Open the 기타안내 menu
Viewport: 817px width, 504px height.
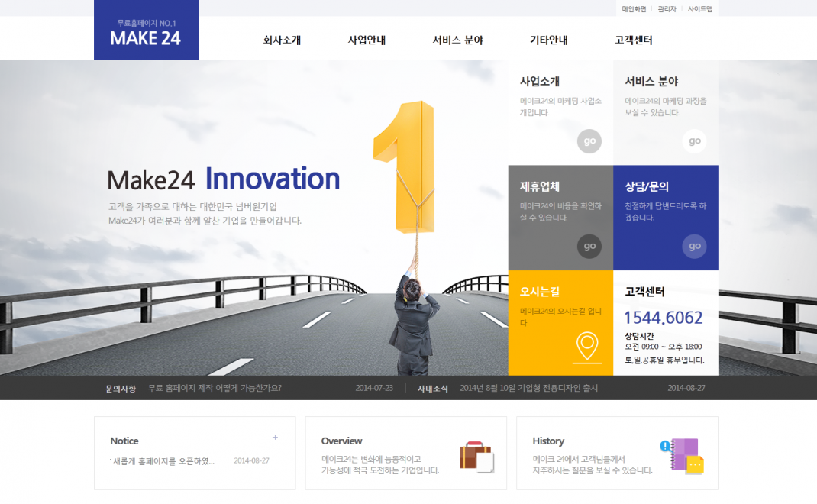(x=548, y=40)
